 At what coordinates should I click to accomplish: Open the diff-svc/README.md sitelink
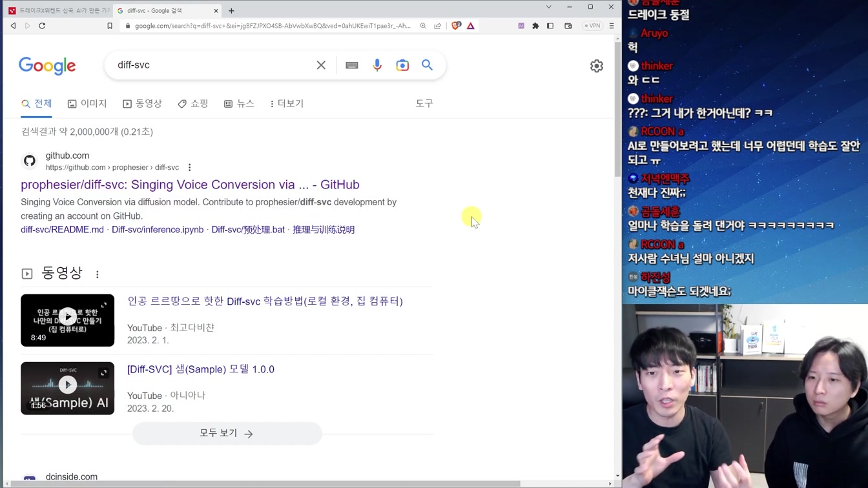point(62,230)
